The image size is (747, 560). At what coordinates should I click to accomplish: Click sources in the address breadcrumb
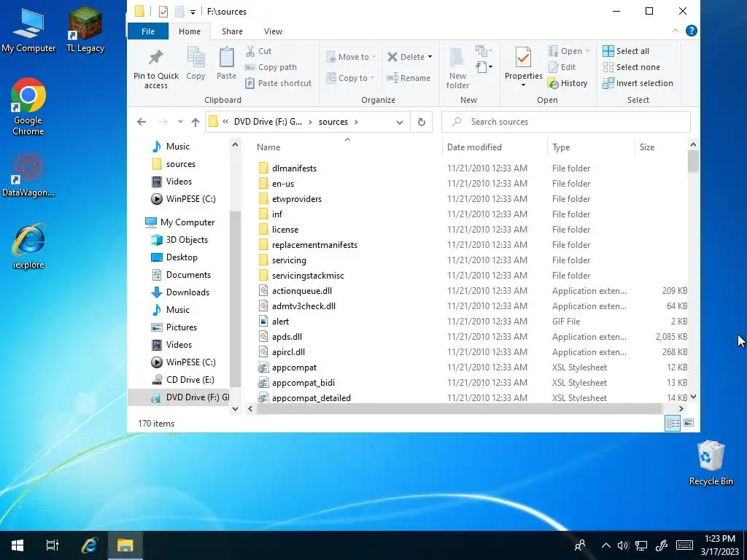pos(333,122)
